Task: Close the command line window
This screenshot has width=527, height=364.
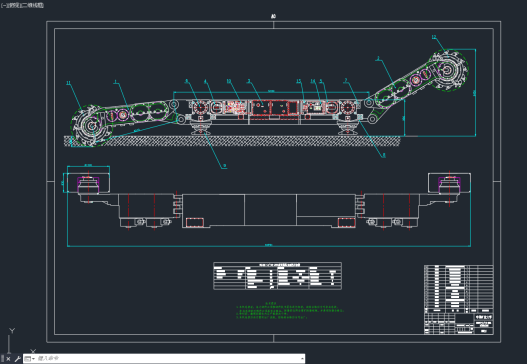Action: click(8, 359)
